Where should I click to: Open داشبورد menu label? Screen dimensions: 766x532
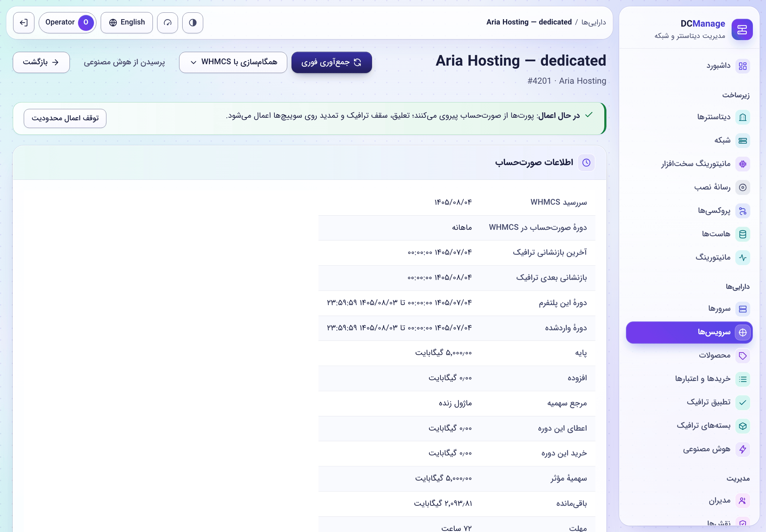[718, 66]
